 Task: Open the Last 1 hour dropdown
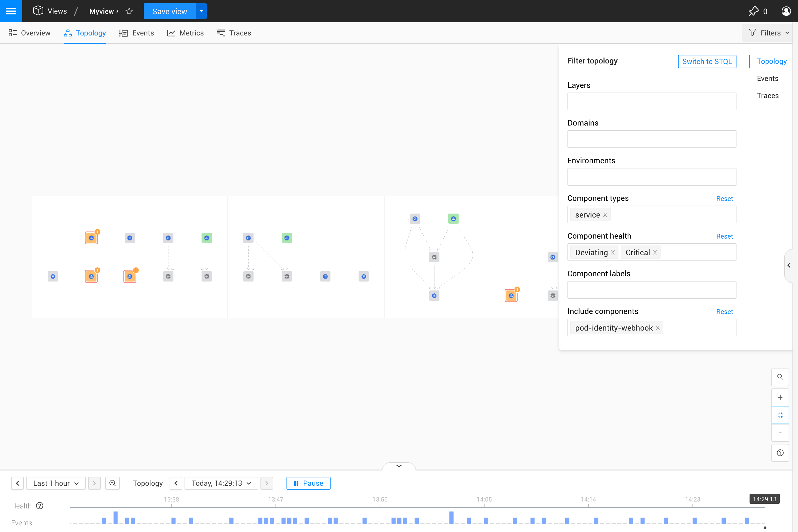[56, 483]
